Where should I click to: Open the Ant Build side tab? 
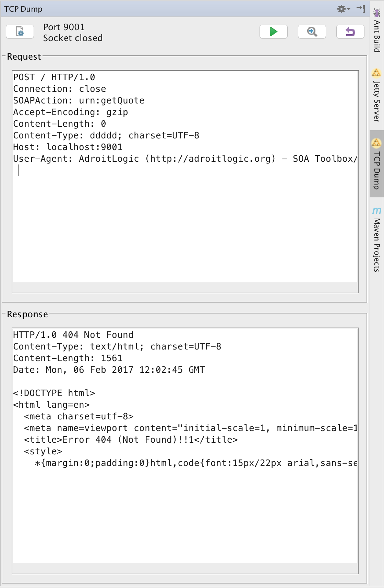pos(377,31)
